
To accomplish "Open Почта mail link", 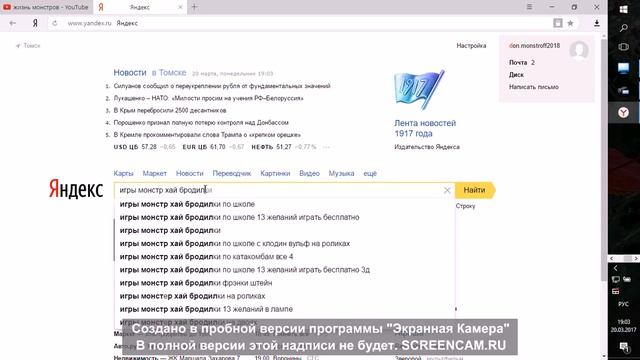I will click(518, 62).
